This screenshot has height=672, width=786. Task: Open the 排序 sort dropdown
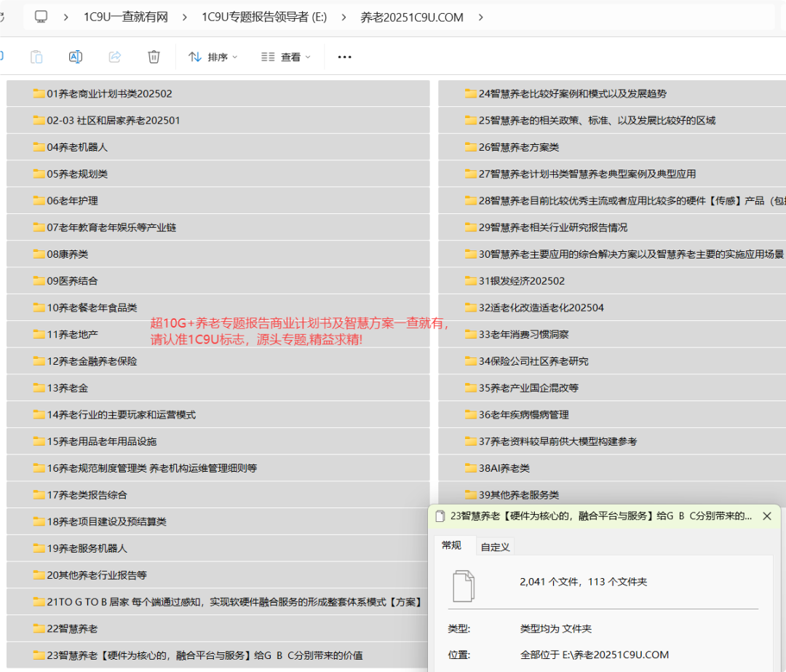(x=212, y=57)
